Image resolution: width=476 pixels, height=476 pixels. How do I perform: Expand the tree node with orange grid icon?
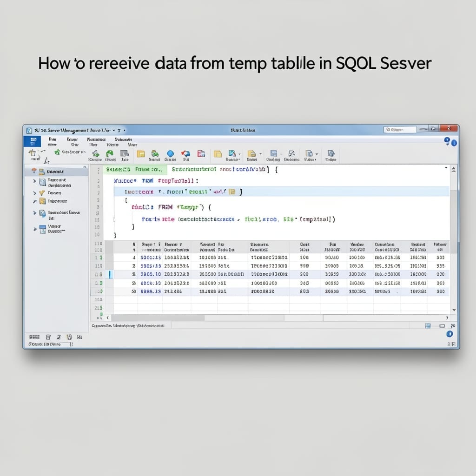click(x=34, y=201)
